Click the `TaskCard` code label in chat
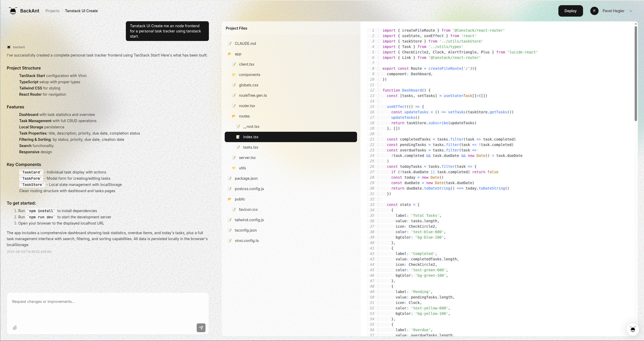This screenshot has height=341, width=644. point(31,172)
